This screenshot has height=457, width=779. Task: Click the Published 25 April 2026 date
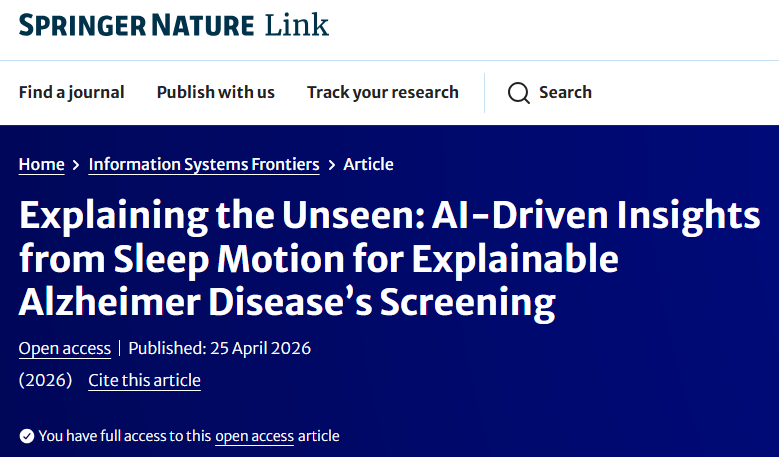click(219, 348)
